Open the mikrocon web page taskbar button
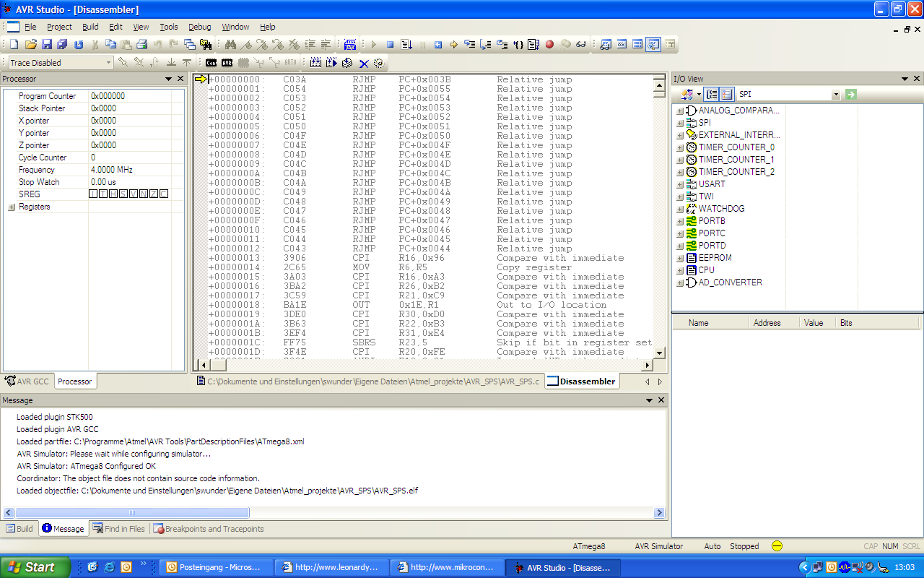Screen dimensions: 924x578 point(448,567)
